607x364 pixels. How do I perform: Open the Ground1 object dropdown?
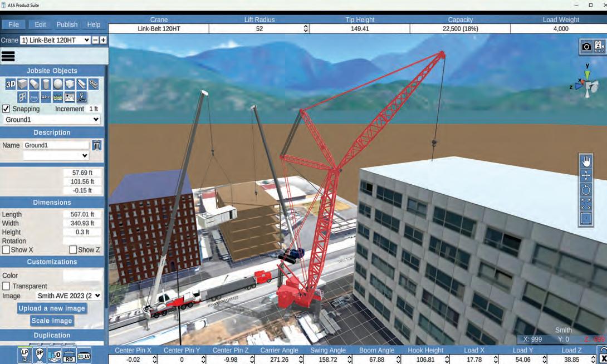51,120
